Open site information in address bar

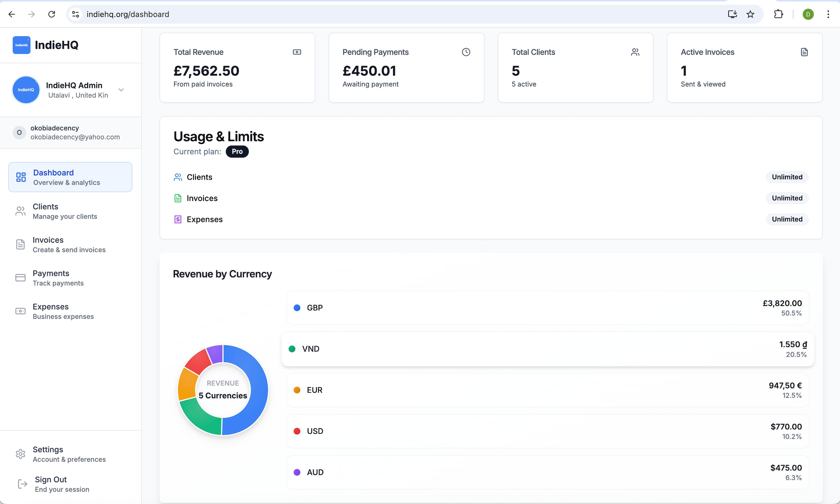click(75, 14)
